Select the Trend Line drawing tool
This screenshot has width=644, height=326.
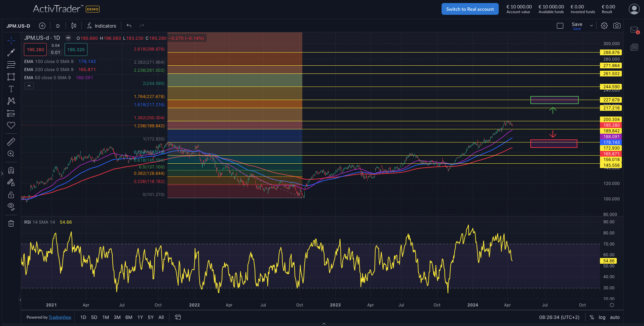pos(11,52)
